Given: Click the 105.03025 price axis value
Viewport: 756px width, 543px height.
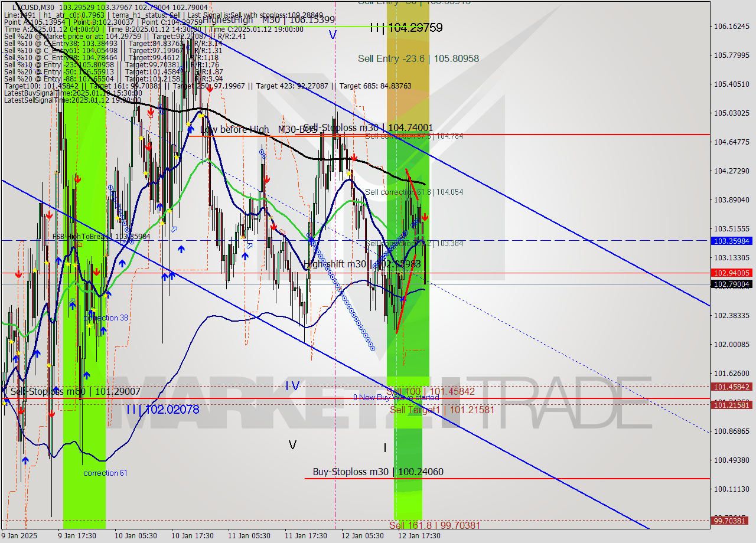Looking at the screenshot, I should 731,113.
